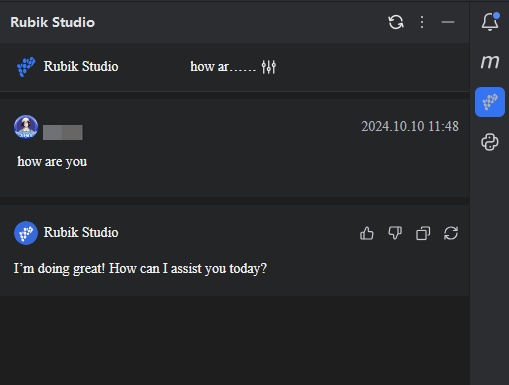
Task: Open the notifications bell
Action: pyautogui.click(x=490, y=22)
